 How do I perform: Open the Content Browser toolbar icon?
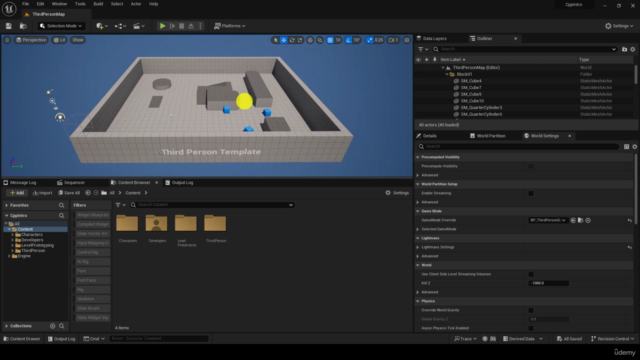point(23,26)
